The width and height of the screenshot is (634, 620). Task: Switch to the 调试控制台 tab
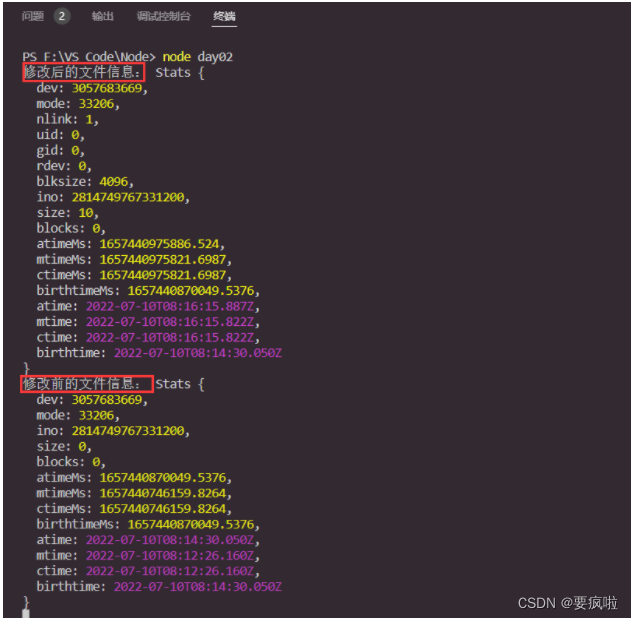tap(163, 16)
